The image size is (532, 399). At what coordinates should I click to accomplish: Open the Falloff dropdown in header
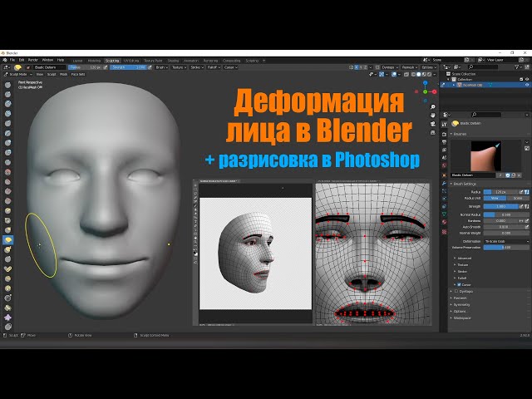coord(214,67)
